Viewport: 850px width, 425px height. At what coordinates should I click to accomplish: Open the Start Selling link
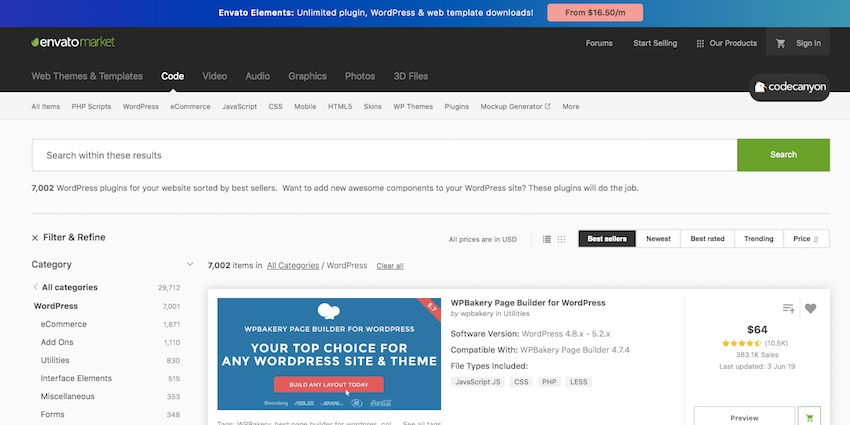pos(655,43)
